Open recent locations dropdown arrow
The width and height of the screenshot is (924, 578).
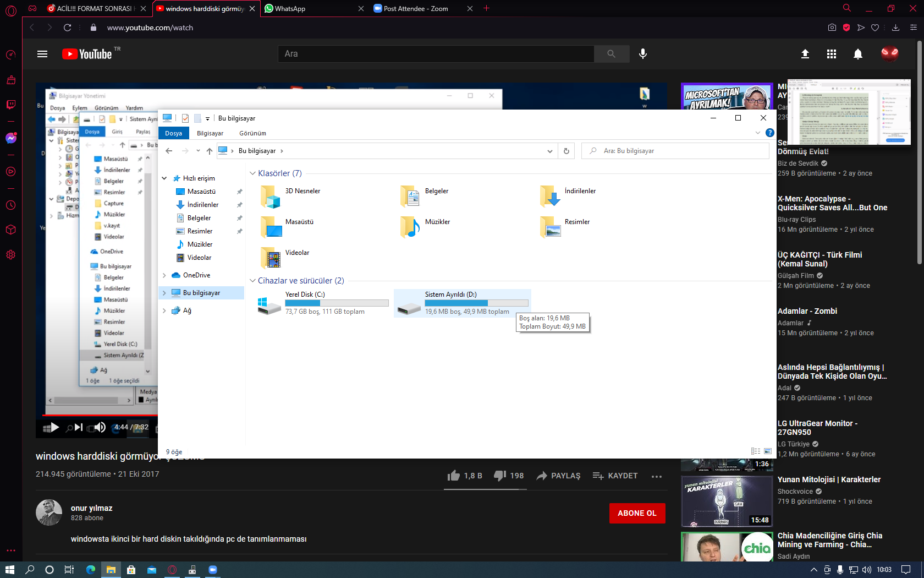click(198, 151)
